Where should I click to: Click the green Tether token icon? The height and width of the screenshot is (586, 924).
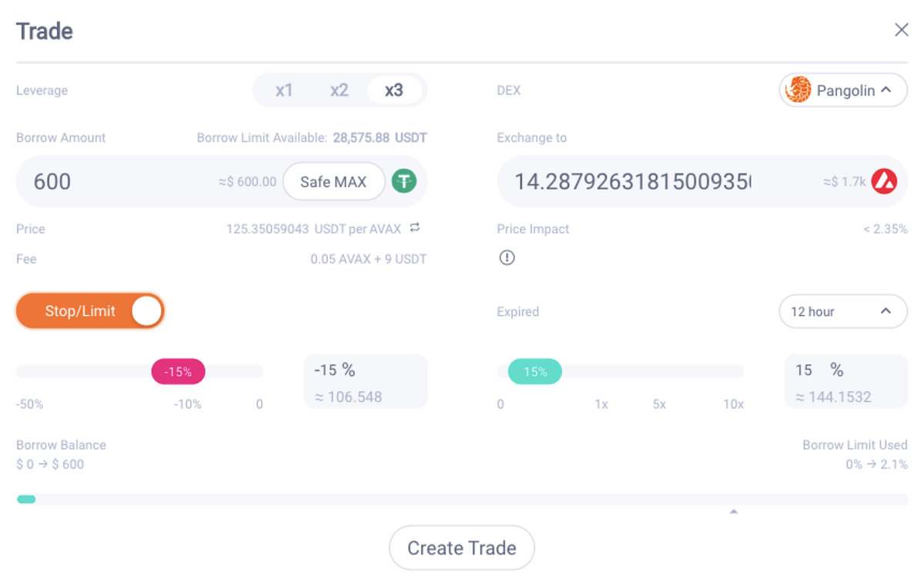[x=403, y=181]
